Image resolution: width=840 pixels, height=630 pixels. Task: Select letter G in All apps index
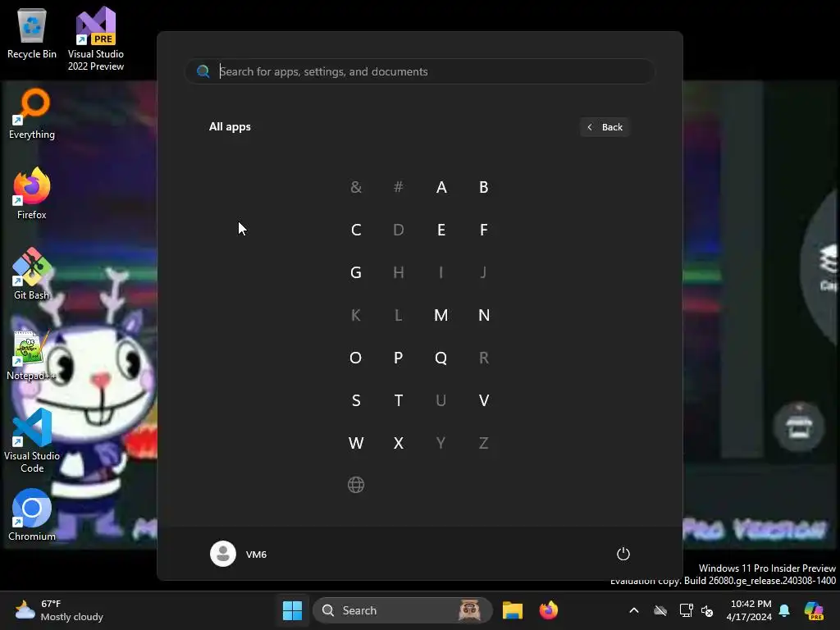pos(356,272)
